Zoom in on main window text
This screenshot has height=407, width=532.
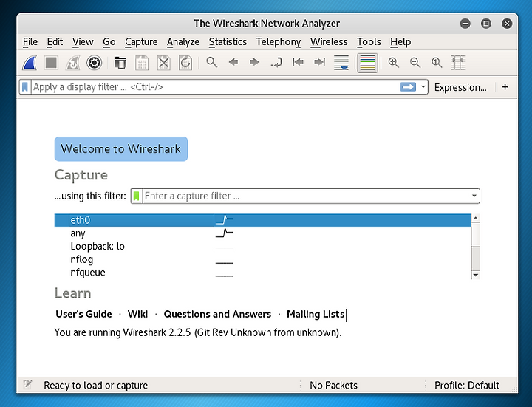pyautogui.click(x=394, y=62)
